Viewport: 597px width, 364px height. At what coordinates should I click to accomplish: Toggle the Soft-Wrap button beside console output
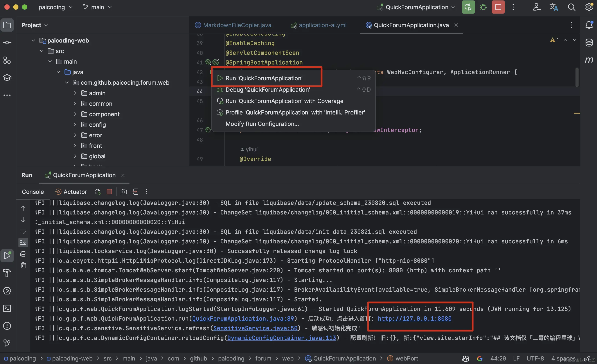point(23,231)
